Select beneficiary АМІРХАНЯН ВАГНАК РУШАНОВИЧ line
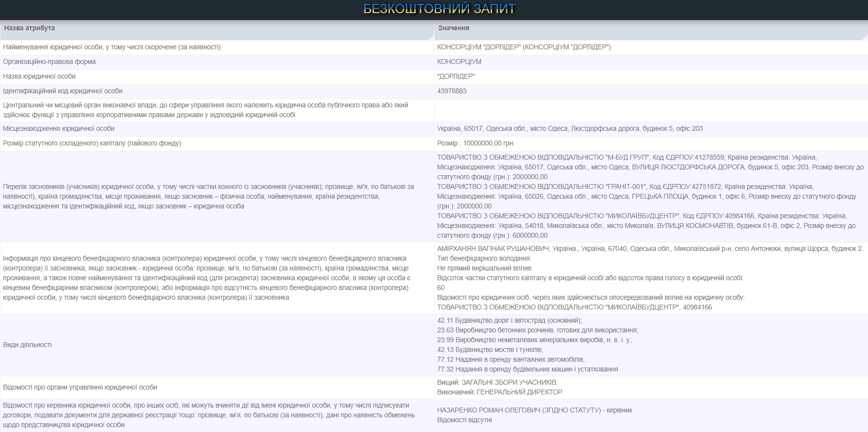868x432 pixels. pos(493,249)
